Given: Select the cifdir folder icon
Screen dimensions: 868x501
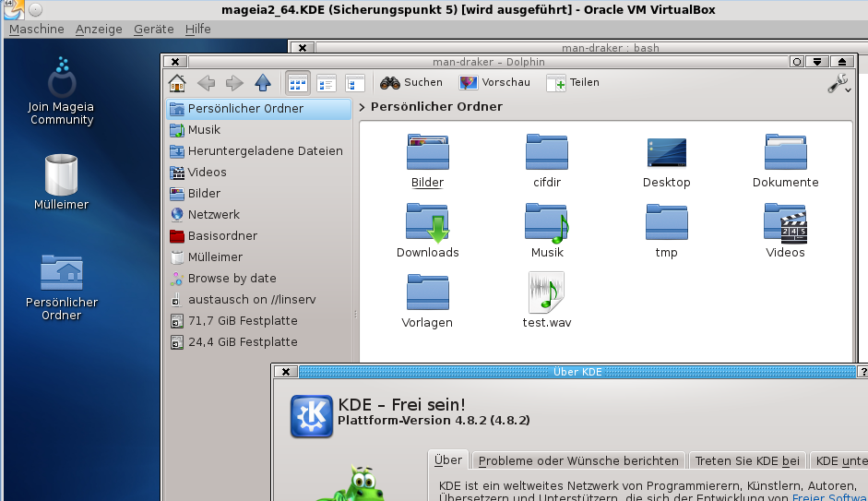Looking at the screenshot, I should [547, 161].
